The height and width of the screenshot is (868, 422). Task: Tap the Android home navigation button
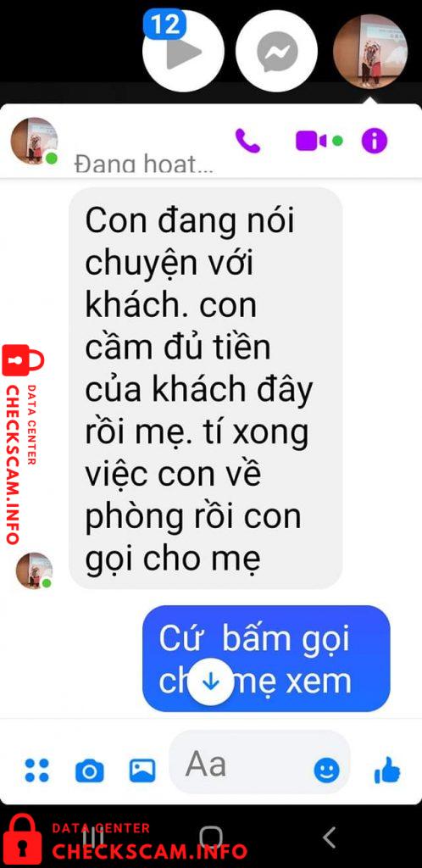(x=211, y=837)
